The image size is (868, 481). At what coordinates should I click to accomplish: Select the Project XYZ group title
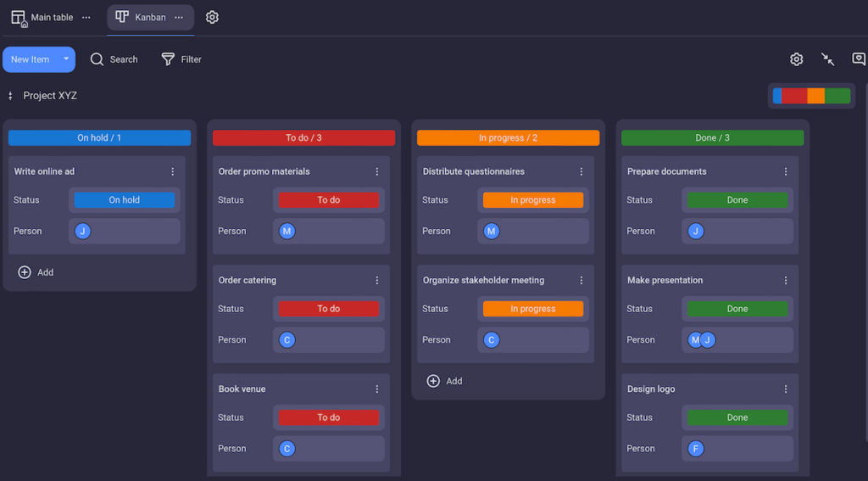pos(50,96)
